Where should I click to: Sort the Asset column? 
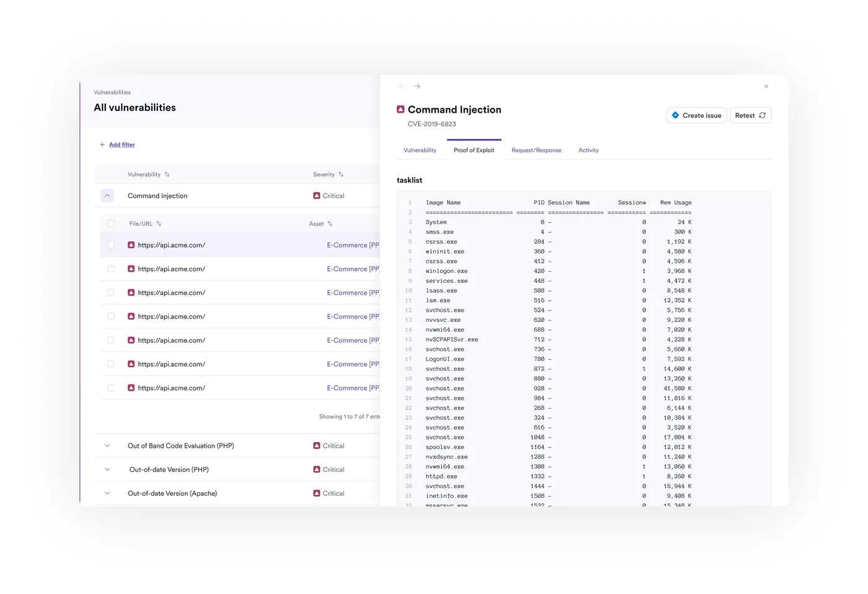pos(330,224)
